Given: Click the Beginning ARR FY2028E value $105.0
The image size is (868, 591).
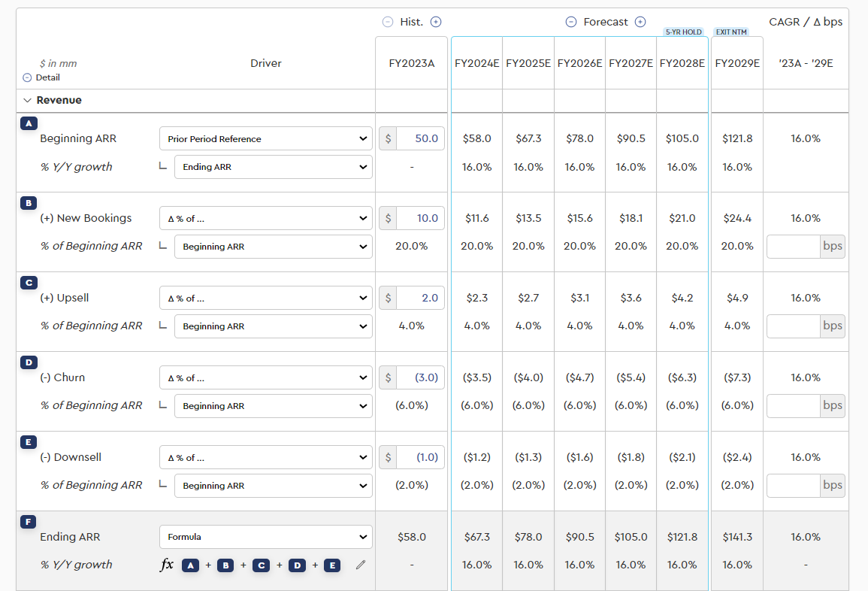Looking at the screenshot, I should click(x=682, y=138).
